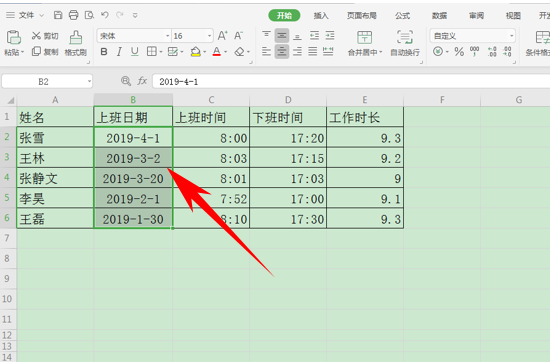Open the font size dropdown showing 16
This screenshot has height=362, width=550.
[x=209, y=36]
